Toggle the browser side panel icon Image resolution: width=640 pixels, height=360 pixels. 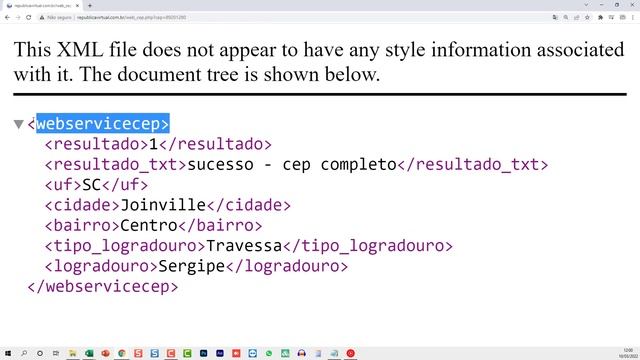pos(622,18)
